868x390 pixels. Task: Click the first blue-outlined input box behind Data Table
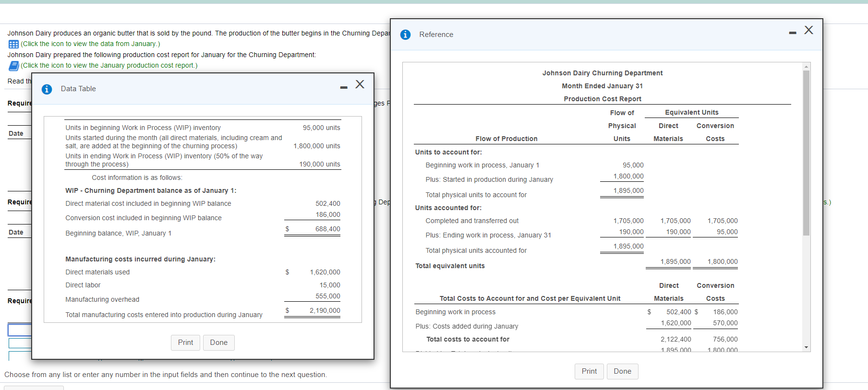click(20, 330)
